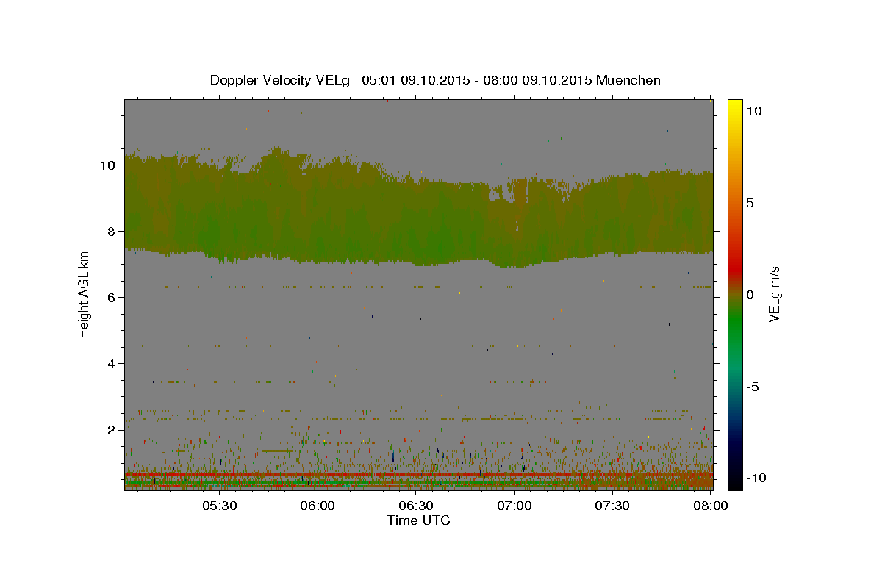
Task: Click the 07:30 time tick label
Action: [x=612, y=506]
